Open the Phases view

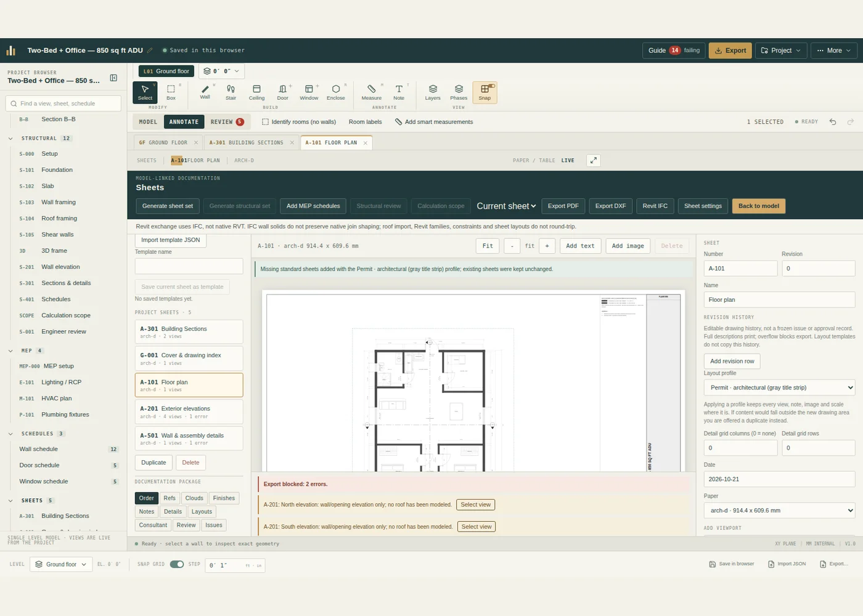[x=459, y=92]
